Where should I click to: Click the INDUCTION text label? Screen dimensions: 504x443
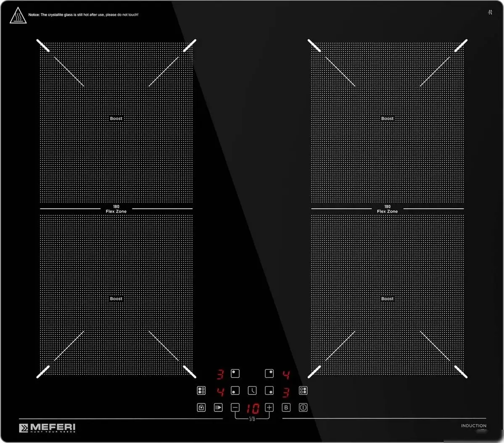coord(474,426)
